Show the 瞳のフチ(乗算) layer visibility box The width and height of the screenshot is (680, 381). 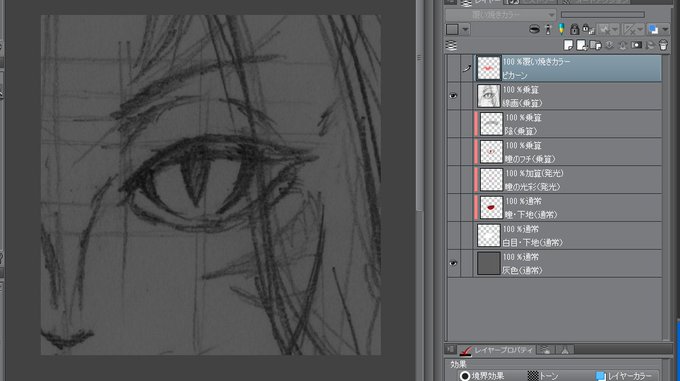453,151
